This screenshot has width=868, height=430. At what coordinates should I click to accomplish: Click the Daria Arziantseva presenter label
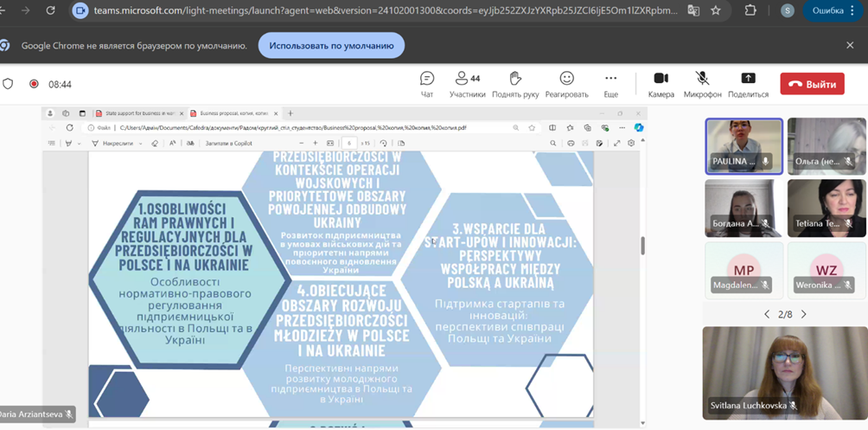[x=36, y=414]
